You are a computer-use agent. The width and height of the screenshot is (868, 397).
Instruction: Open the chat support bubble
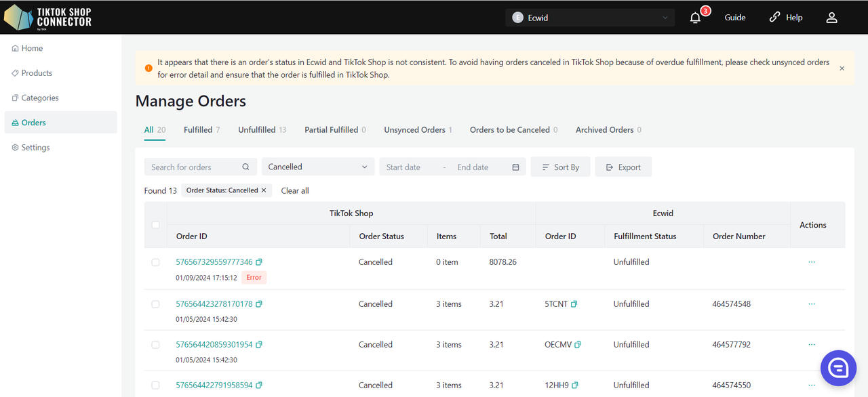coord(838,368)
